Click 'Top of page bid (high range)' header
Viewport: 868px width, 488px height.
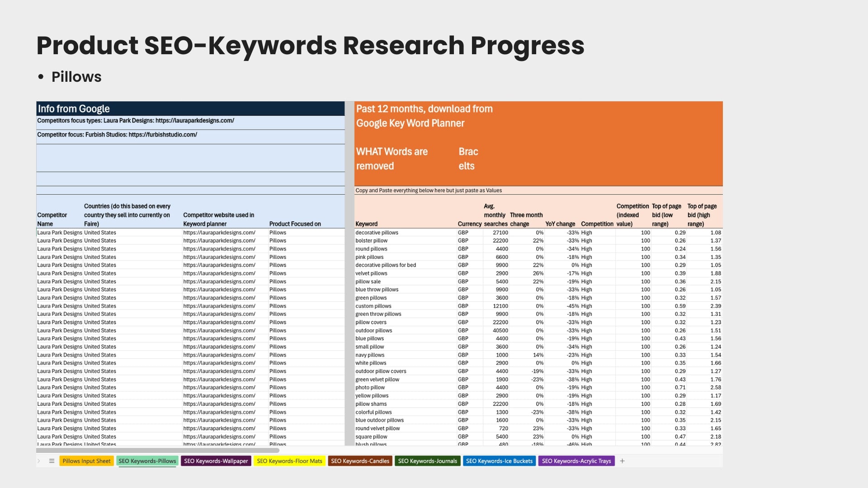[x=702, y=215]
